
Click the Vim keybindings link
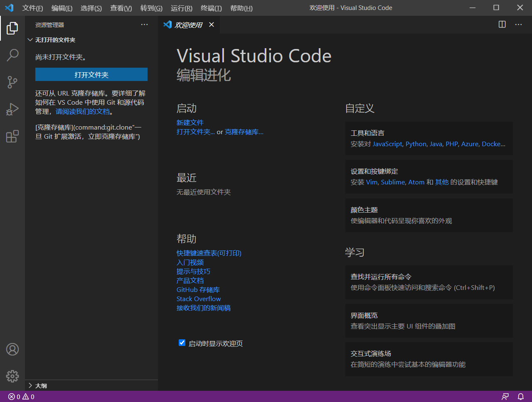click(372, 182)
